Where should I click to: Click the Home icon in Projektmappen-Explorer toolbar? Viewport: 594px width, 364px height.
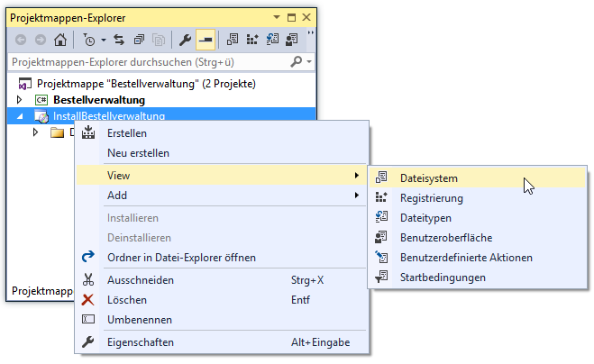click(x=60, y=40)
